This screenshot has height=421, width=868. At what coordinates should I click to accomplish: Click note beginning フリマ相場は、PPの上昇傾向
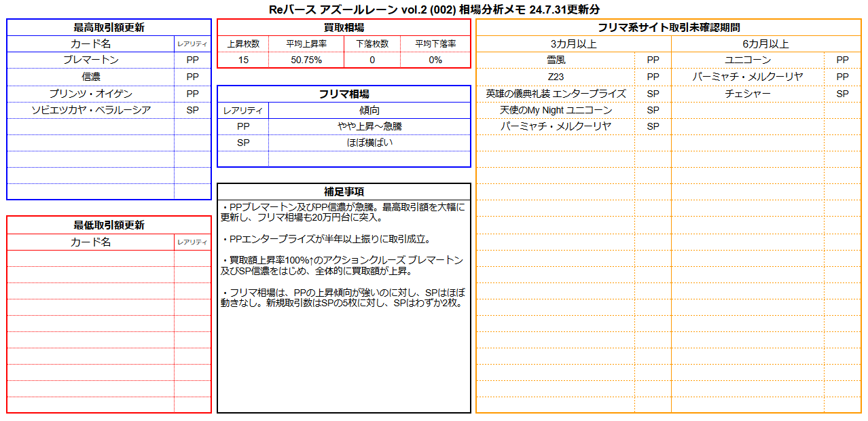tap(343, 297)
